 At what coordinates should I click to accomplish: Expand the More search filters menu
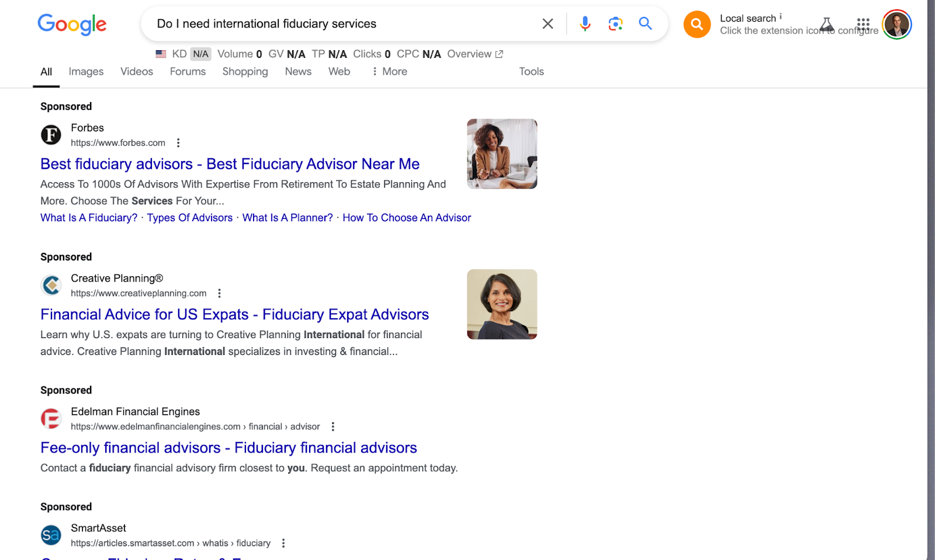tap(389, 71)
